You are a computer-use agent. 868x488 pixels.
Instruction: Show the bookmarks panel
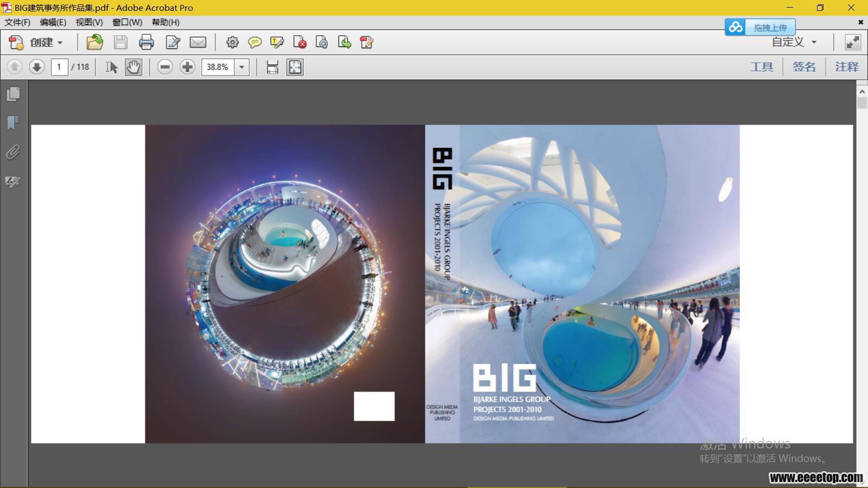[13, 123]
